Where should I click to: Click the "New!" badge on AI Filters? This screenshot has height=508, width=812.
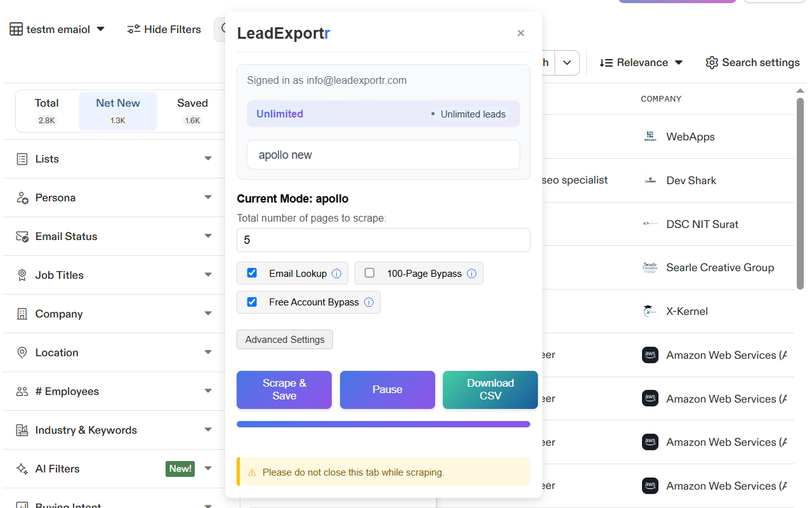180,469
